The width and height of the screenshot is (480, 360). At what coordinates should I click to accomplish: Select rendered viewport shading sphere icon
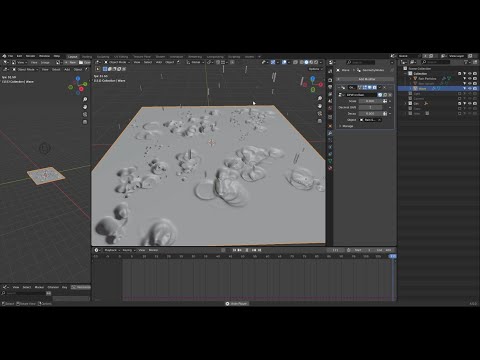(316, 62)
